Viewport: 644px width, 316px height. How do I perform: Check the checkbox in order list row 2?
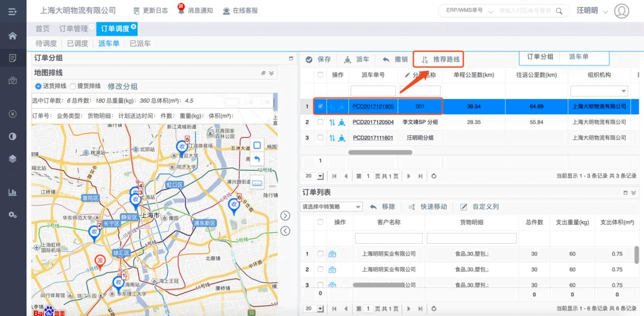pyautogui.click(x=320, y=269)
